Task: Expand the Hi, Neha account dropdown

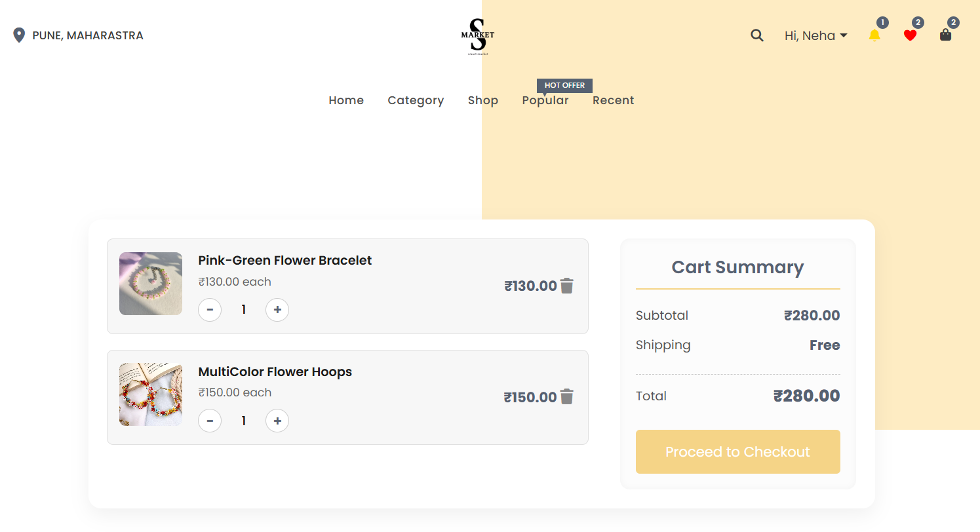Action: click(x=816, y=35)
